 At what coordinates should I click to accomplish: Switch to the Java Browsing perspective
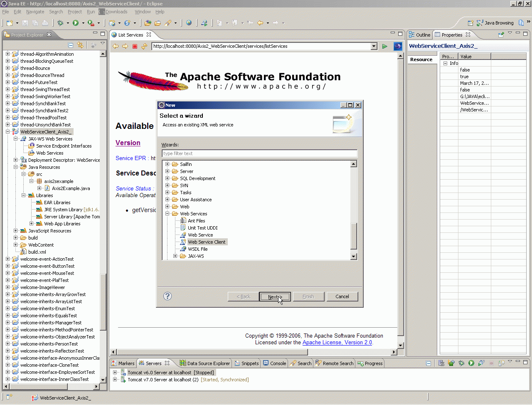coord(495,23)
